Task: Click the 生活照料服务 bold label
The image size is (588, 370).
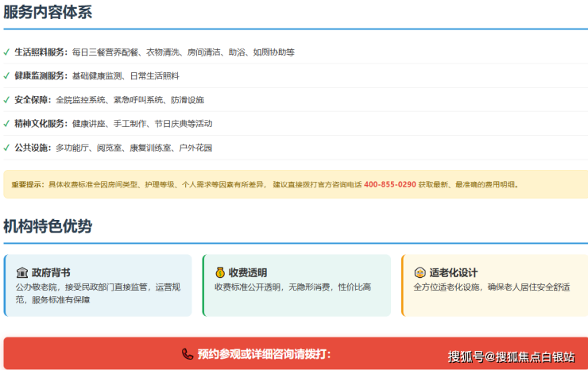Action: coord(41,52)
